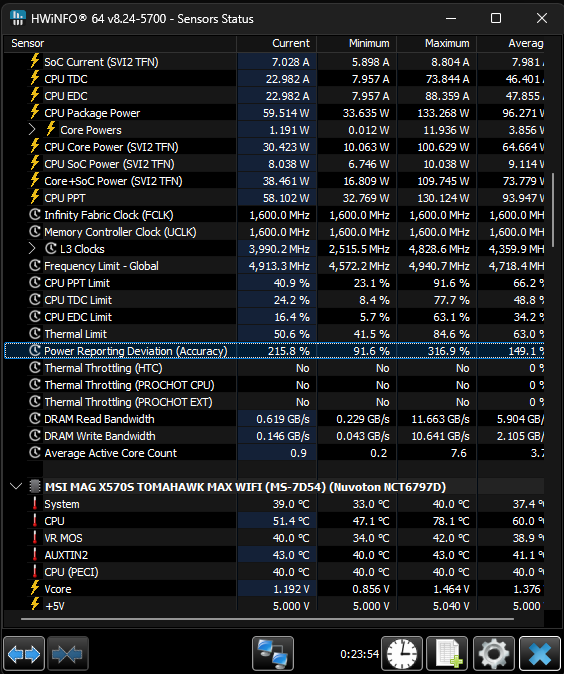Click lightning icon beside Core Powers
This screenshot has width=564, height=674.
(51, 129)
